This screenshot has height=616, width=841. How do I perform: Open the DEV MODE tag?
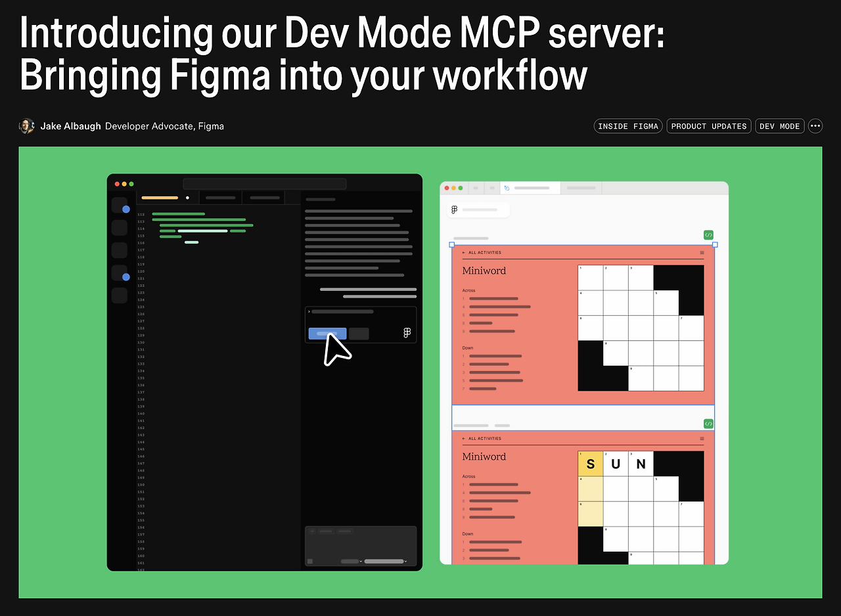(780, 126)
